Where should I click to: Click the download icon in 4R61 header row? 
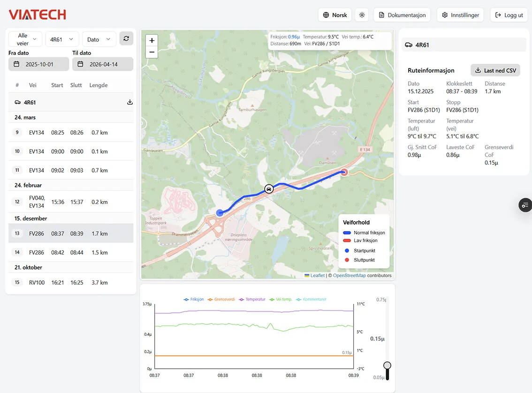[x=130, y=102]
